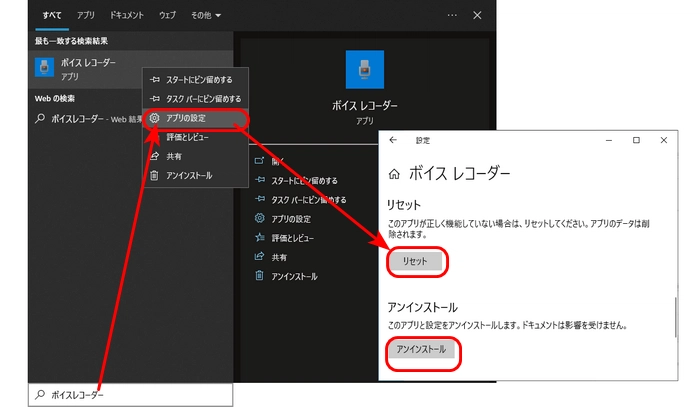Click the trash icon in the preview pane
Viewport: 700px width, 407px height.
click(259, 275)
